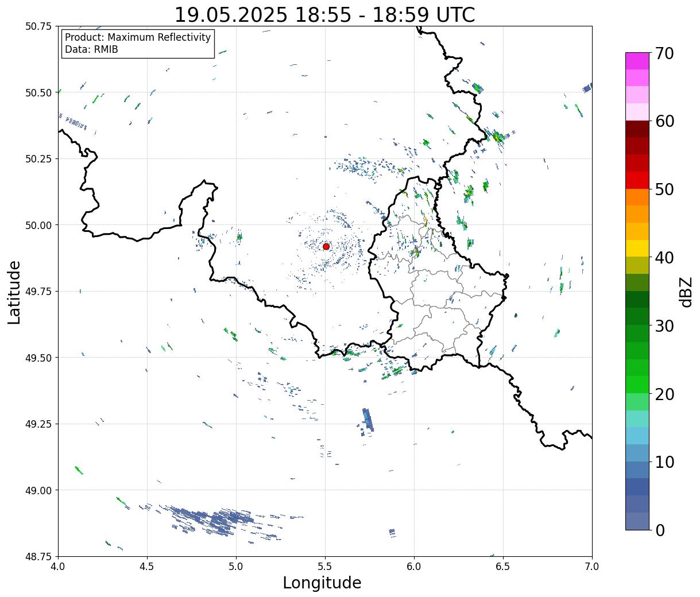Click the latitude tick label 49.75
Viewport: 700px width, 597px height.
[x=38, y=292]
